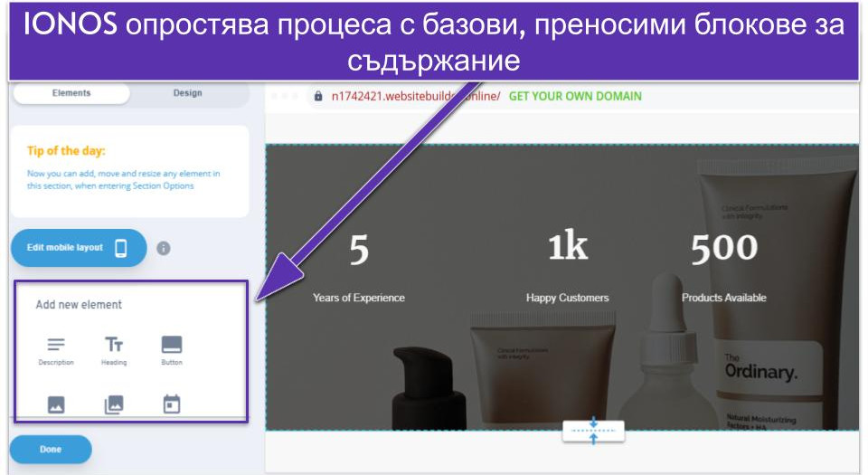Add a Heading element

coord(114,351)
